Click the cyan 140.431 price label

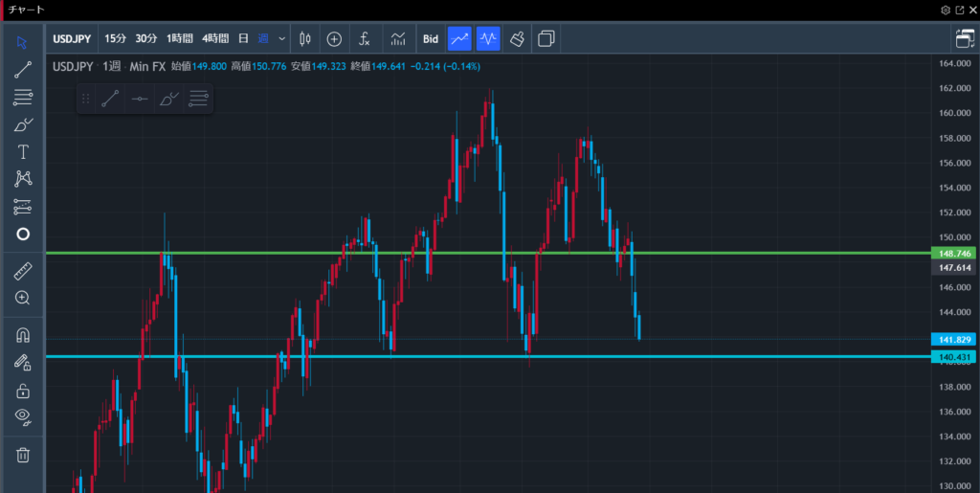coord(953,357)
